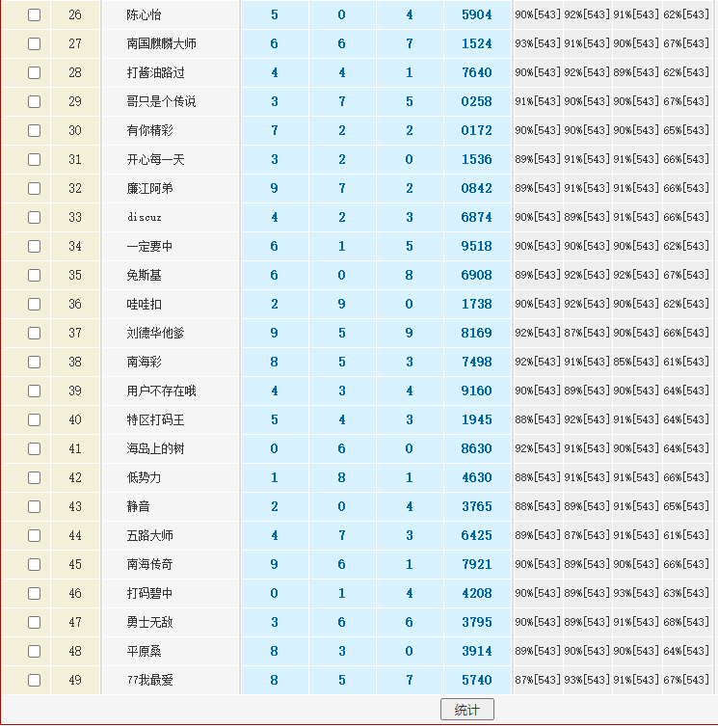Screen dimensions: 718x728
Task: Select the checkbox for row 30 有你精彩
Action: [34, 131]
